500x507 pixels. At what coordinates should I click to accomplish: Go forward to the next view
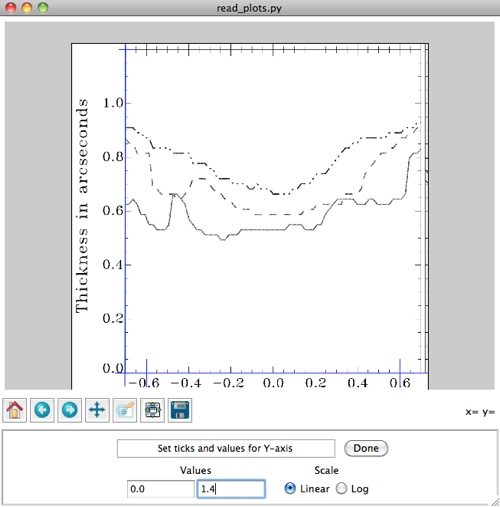coord(70,410)
